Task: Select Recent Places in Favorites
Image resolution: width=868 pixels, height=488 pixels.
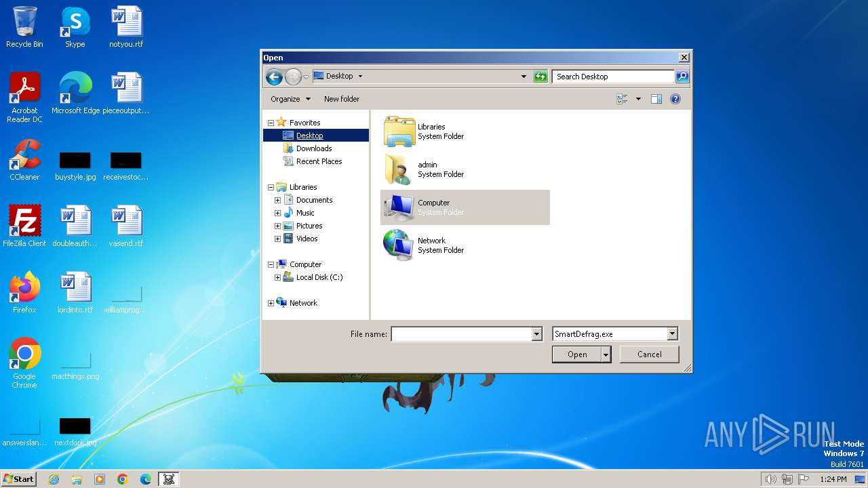Action: tap(319, 161)
